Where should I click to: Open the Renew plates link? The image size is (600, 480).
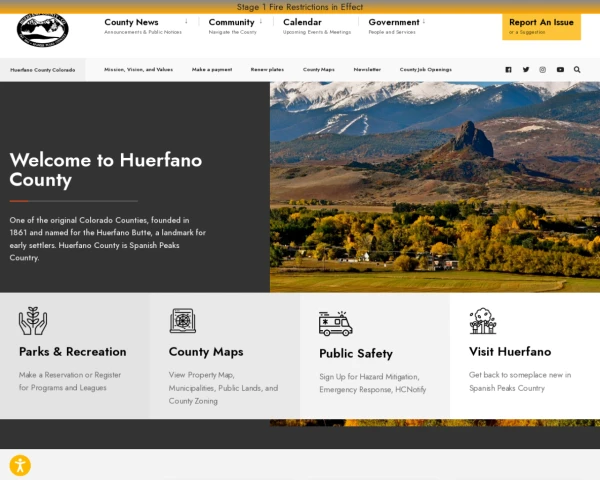[267, 70]
